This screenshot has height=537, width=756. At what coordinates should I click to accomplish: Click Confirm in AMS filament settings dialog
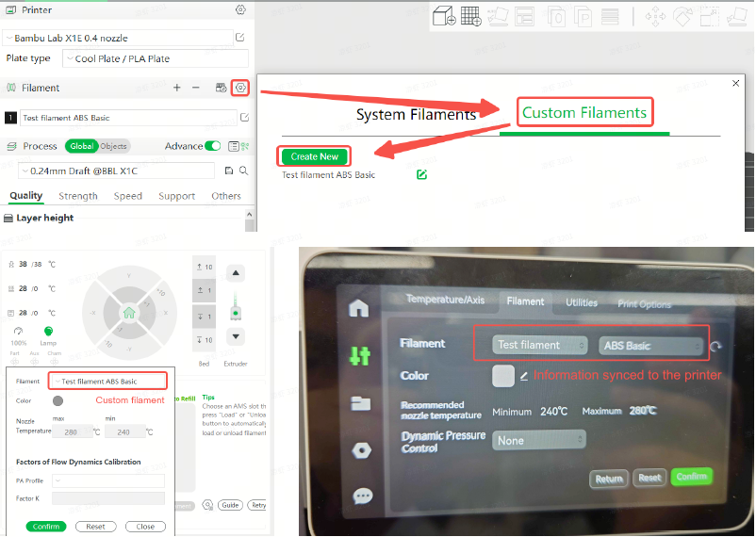tap(46, 527)
